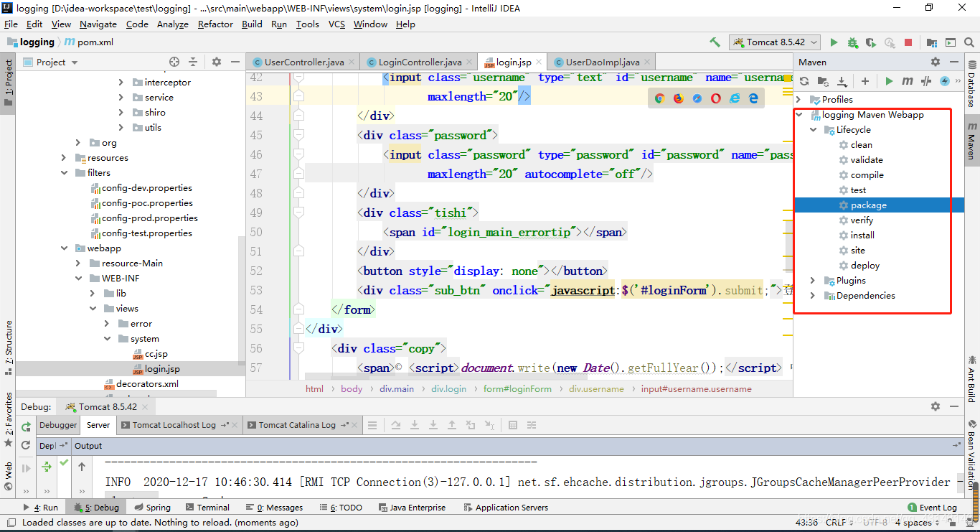Start Debug with the bug icon
This screenshot has width=980, height=532.
(852, 42)
